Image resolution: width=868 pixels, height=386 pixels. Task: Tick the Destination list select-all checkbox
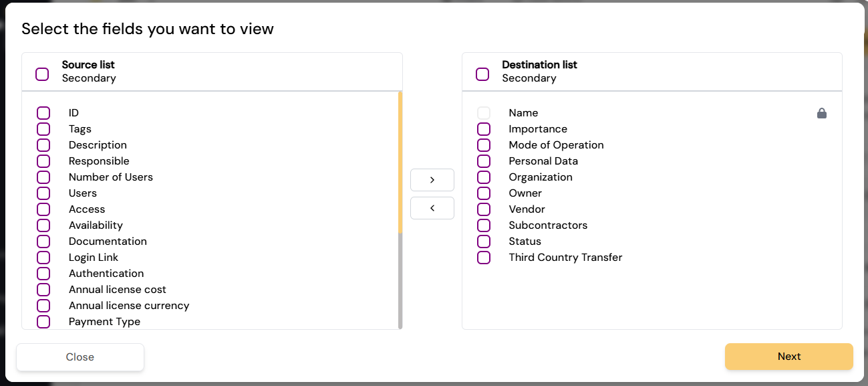pyautogui.click(x=482, y=74)
